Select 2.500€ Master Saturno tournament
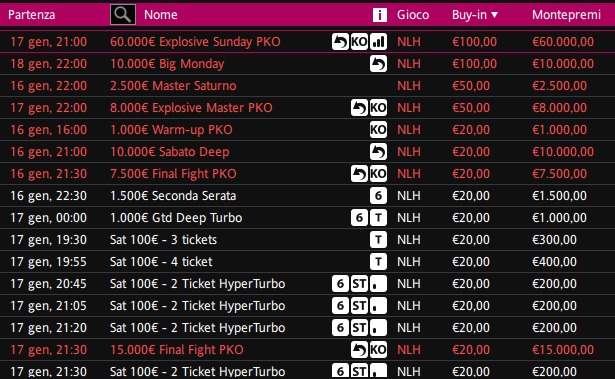 173,86
